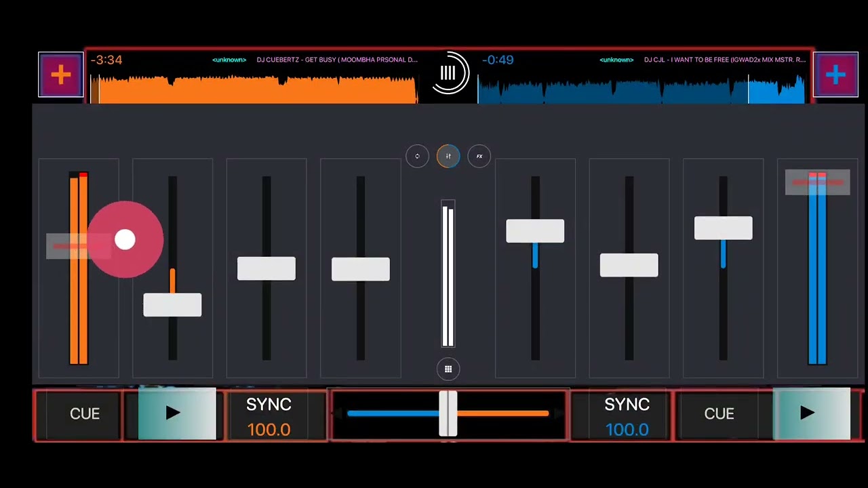Click the third left deck fader handle

pos(267,268)
